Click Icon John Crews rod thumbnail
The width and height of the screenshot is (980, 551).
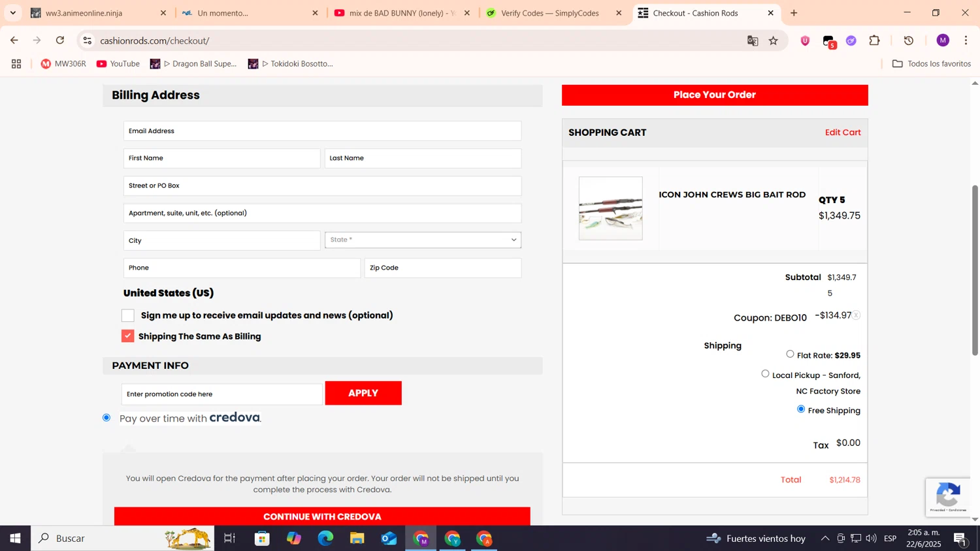610,208
